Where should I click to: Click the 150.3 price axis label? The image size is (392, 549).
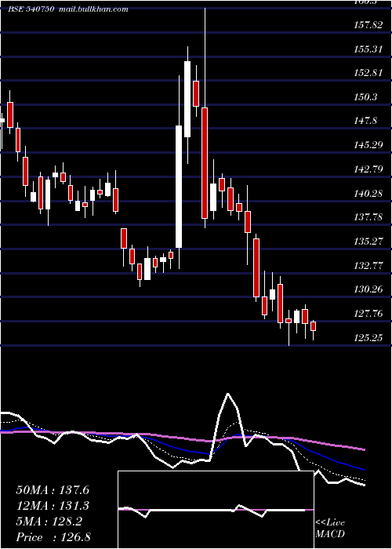[x=365, y=96]
